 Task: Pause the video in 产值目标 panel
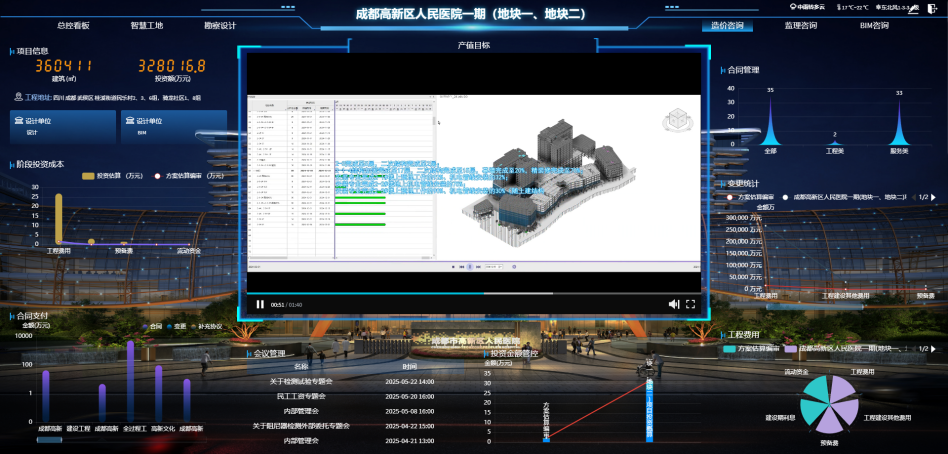click(x=260, y=304)
